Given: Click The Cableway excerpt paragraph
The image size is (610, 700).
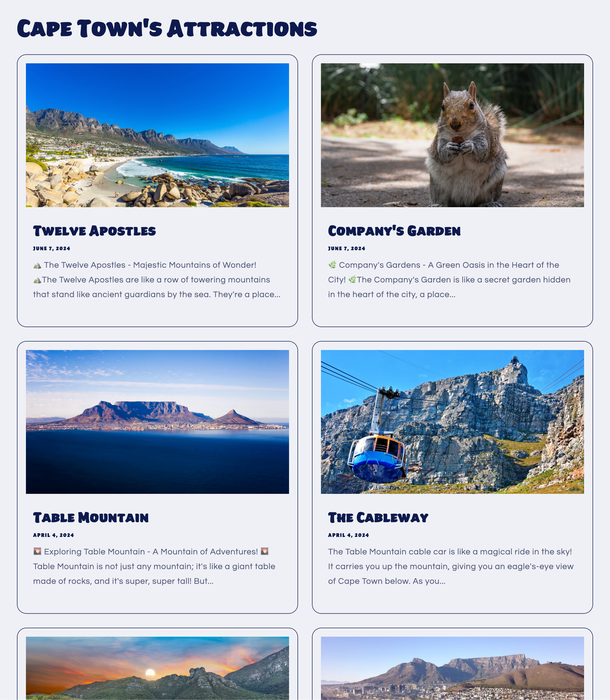Looking at the screenshot, I should pyautogui.click(x=451, y=566).
